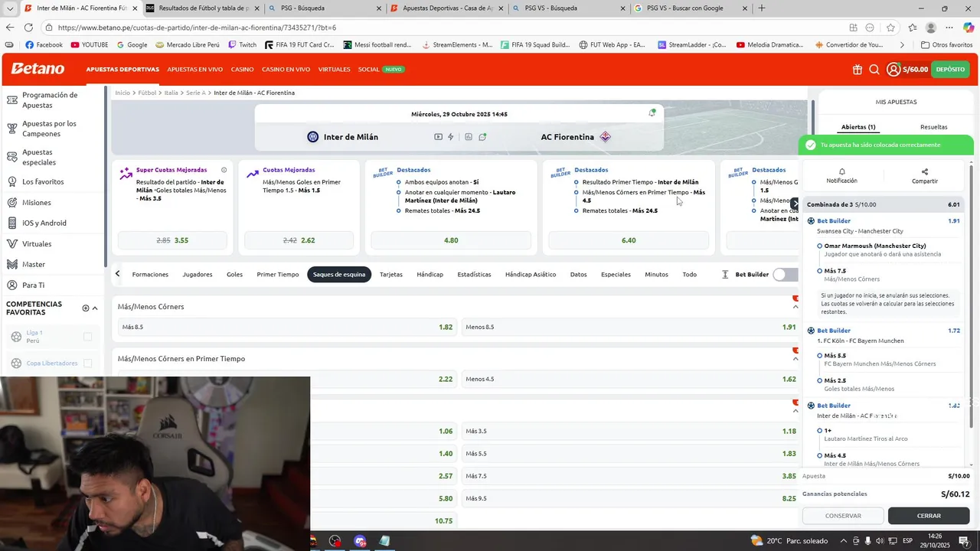Click the bet slip panel scrollbar
The image size is (980, 551).
972,295
